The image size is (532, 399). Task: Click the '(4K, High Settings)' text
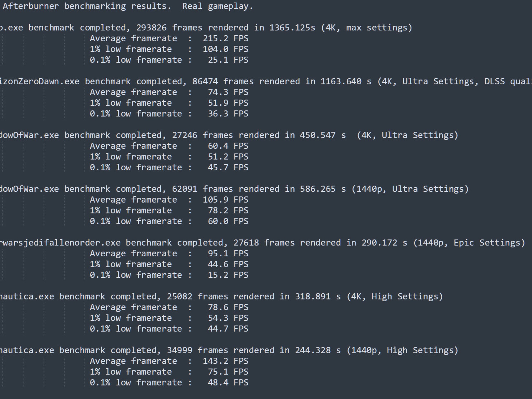(395, 297)
